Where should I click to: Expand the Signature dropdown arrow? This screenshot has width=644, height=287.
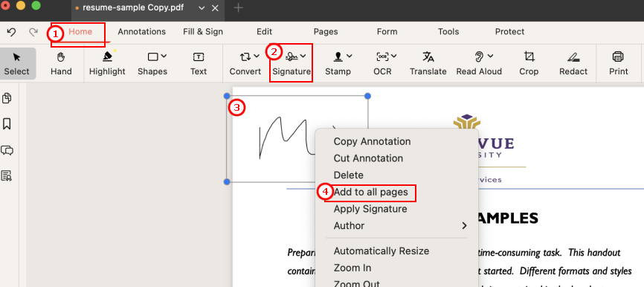pyautogui.click(x=303, y=57)
